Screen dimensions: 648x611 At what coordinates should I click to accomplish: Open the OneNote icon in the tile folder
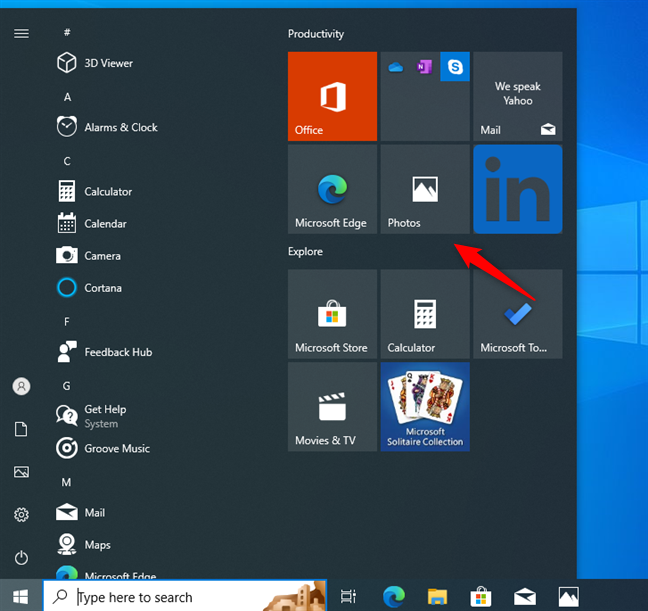pos(424,67)
